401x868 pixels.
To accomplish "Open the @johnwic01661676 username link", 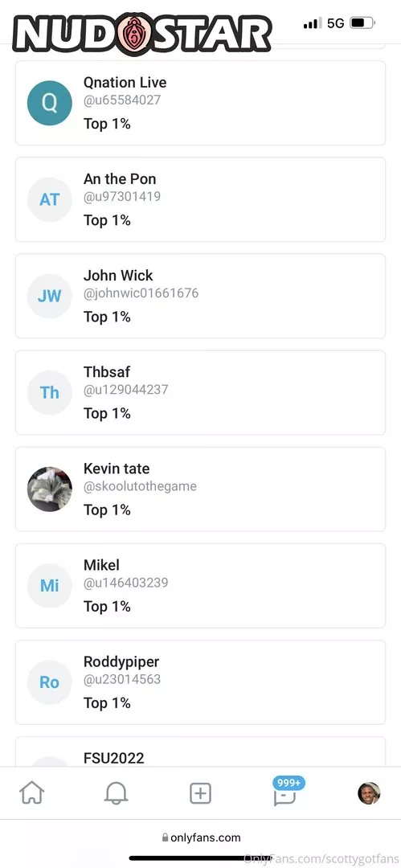I will click(x=141, y=293).
